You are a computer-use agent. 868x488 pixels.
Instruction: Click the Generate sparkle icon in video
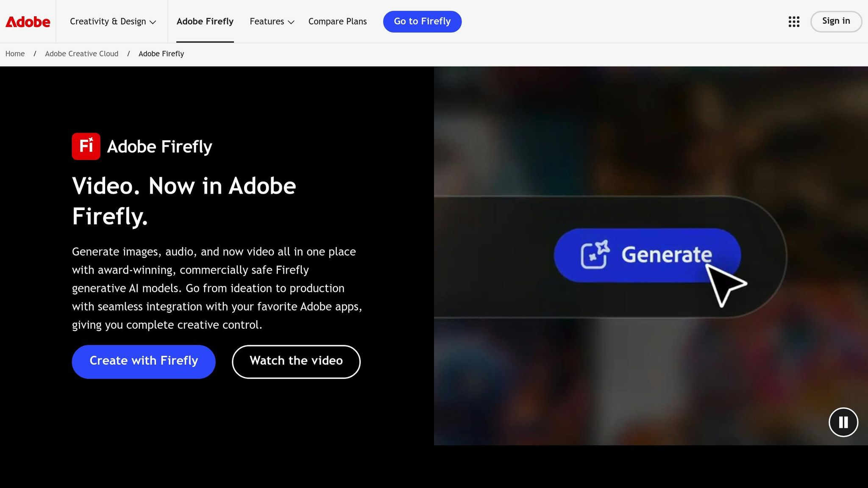[595, 255]
